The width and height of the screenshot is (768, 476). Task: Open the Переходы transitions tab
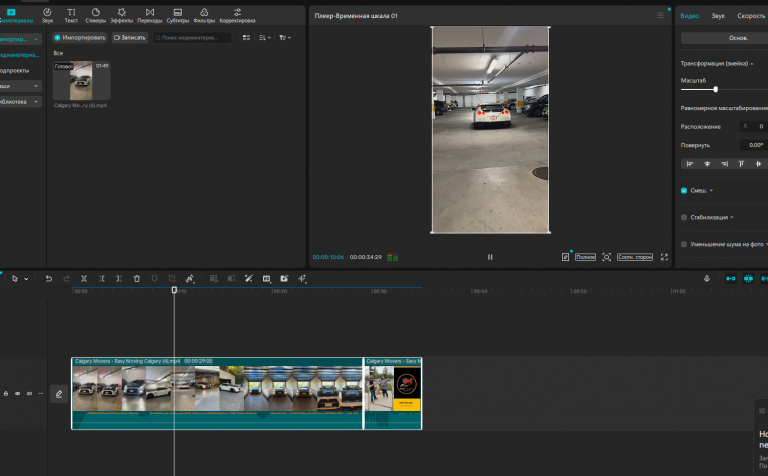[x=149, y=15]
